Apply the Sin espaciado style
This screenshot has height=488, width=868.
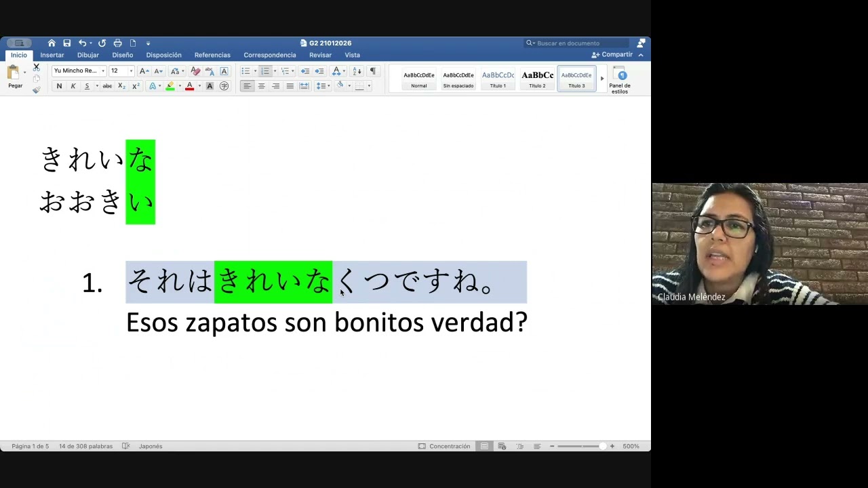coord(458,79)
